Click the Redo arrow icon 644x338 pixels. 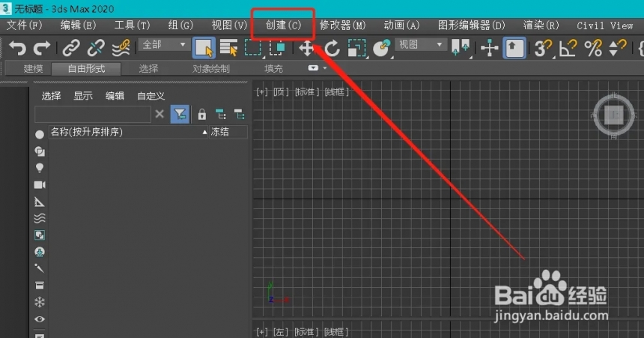[x=41, y=48]
